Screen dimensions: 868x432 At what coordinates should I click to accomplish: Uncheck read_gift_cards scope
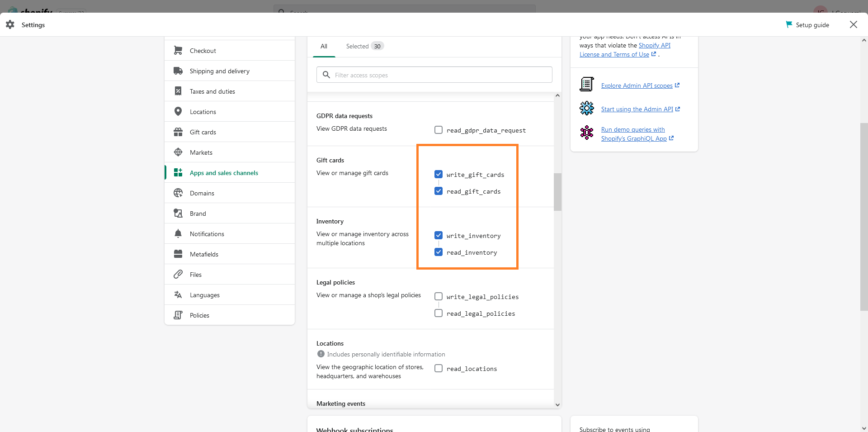[x=439, y=191]
